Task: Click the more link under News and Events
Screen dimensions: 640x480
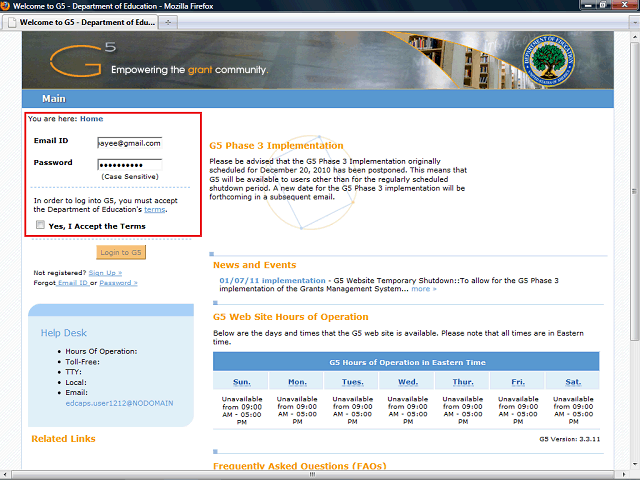Action: pyautogui.click(x=423, y=289)
